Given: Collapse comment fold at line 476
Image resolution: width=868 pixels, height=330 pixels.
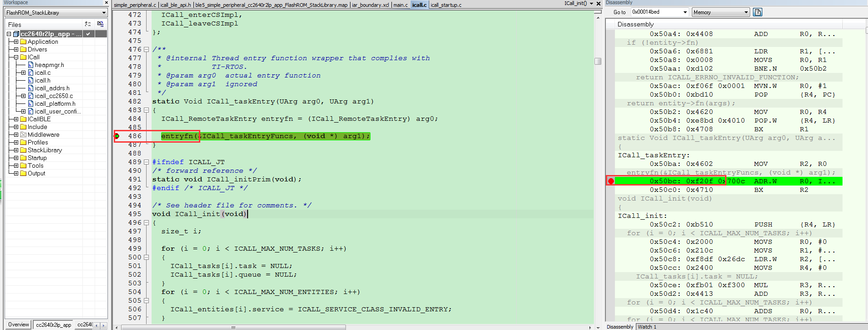Looking at the screenshot, I should coord(146,50).
